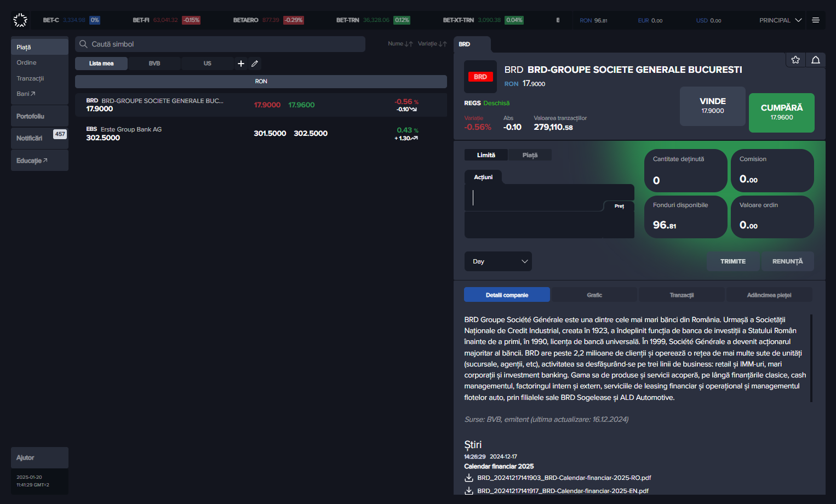This screenshot has height=504, width=836.
Task: Edit the watchlist with pencil icon
Action: point(255,64)
